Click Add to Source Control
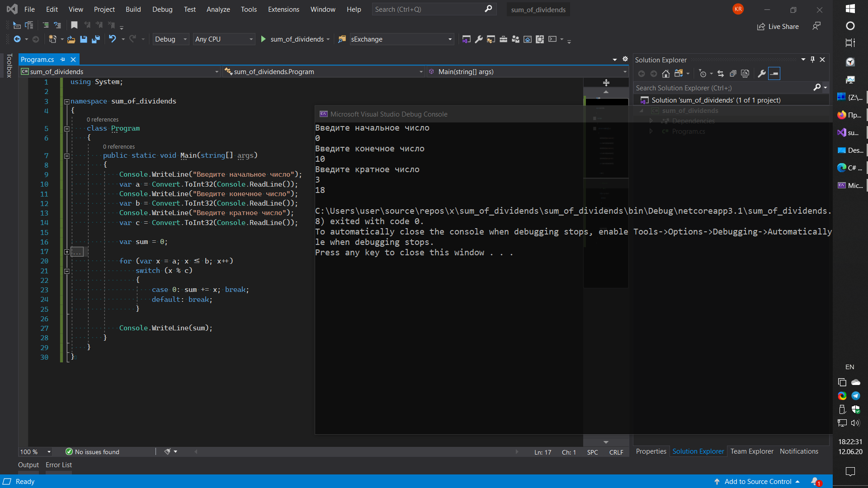The height and width of the screenshot is (488, 868). (758, 482)
